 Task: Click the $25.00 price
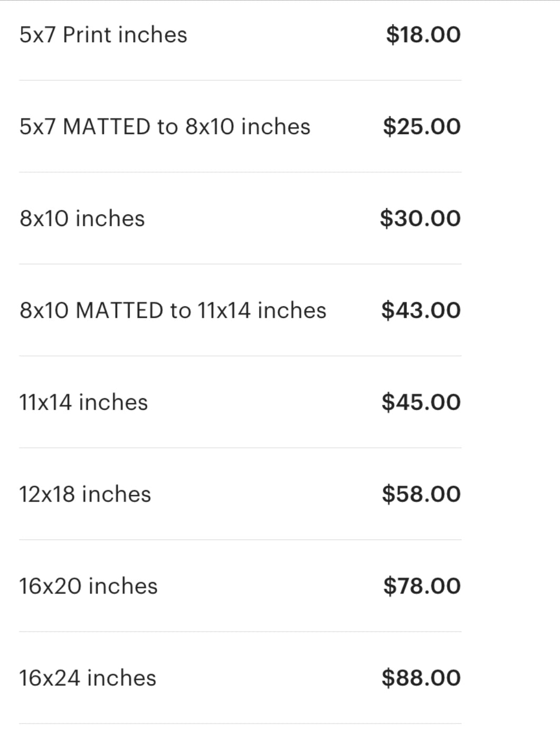(422, 127)
